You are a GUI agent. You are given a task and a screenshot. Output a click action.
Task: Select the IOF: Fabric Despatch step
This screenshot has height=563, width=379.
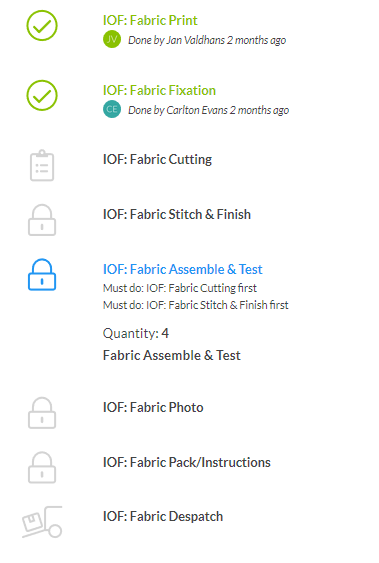click(x=163, y=517)
